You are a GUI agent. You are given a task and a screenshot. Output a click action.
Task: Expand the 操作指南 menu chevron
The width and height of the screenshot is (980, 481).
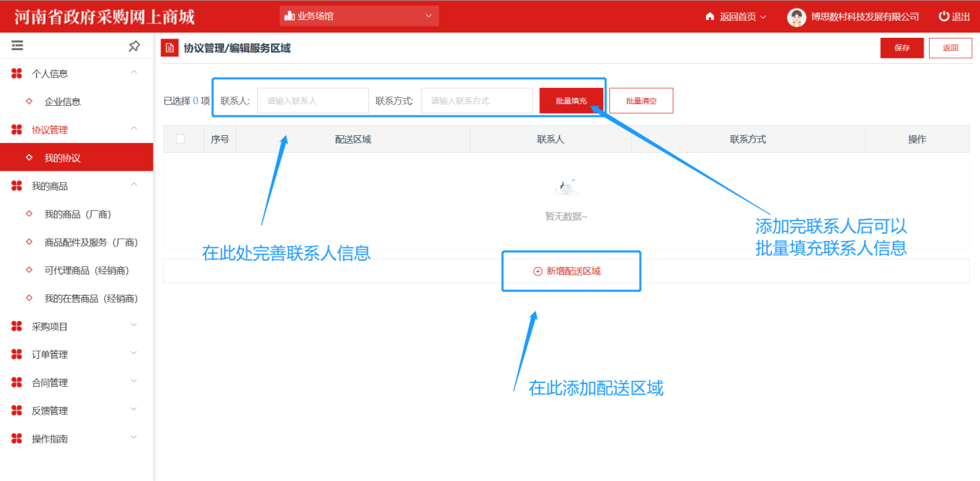134,438
